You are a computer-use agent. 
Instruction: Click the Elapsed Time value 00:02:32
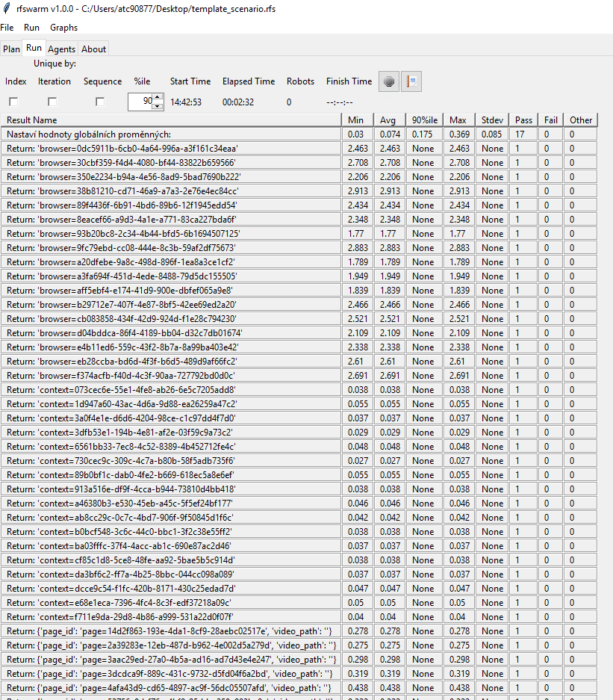click(238, 102)
